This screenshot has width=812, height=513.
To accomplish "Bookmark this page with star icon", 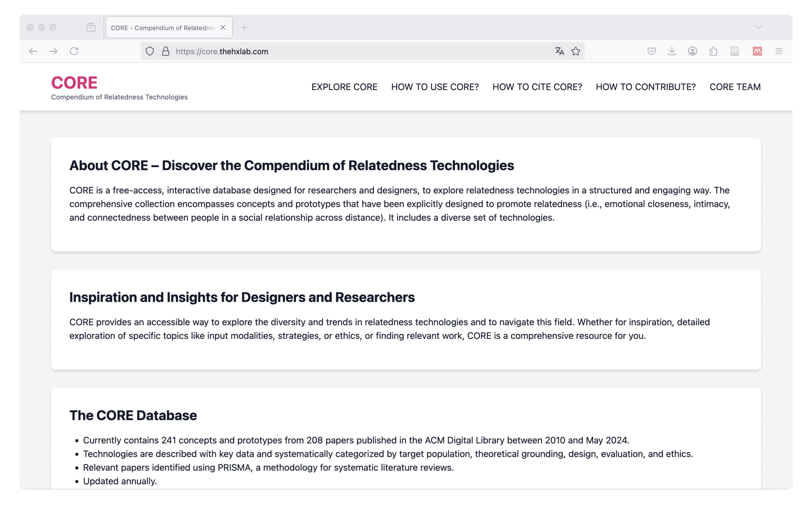I will pos(576,51).
